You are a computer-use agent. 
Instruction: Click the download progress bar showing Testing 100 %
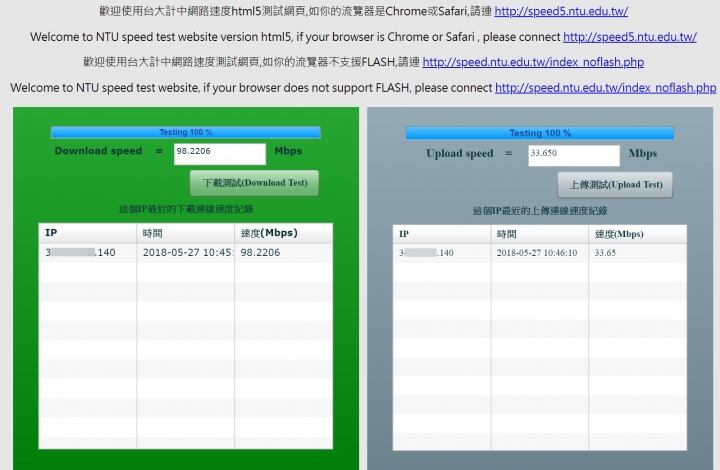(186, 132)
